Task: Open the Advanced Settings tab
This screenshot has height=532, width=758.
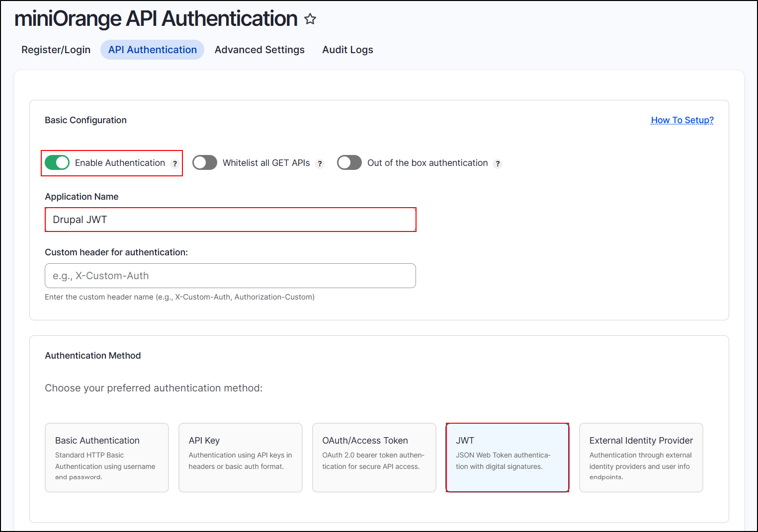Action: (x=259, y=50)
